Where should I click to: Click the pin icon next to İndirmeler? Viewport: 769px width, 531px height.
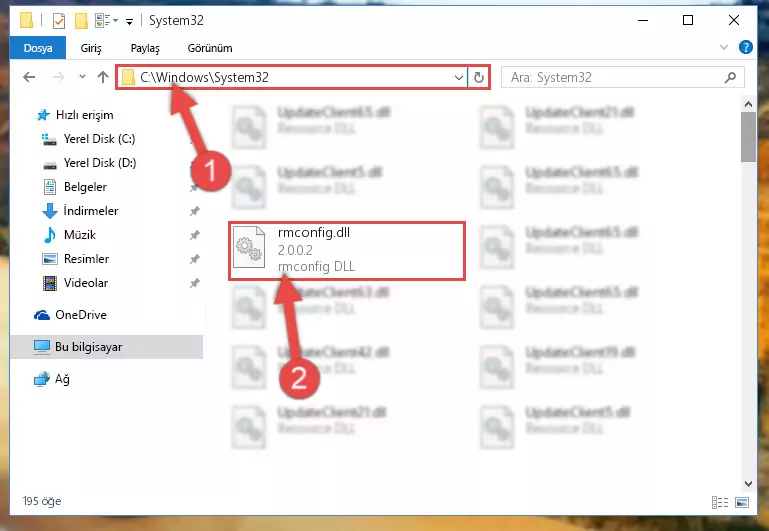tap(195, 211)
